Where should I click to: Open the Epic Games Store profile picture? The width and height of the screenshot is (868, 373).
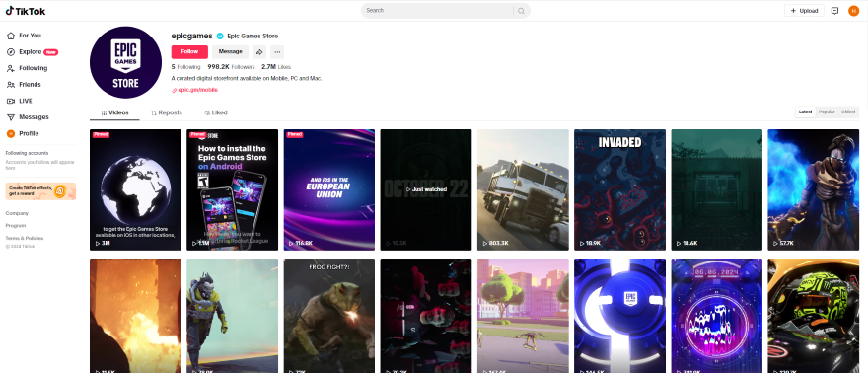125,62
